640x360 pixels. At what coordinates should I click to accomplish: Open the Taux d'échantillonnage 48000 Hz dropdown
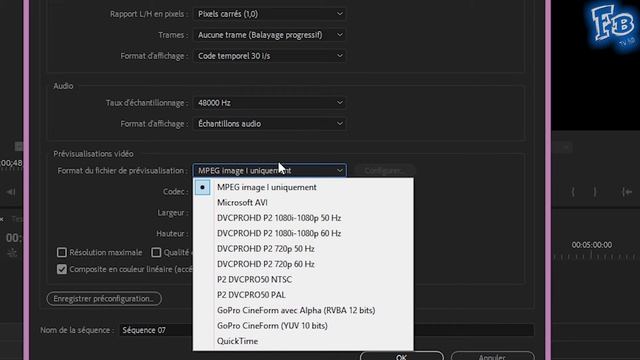point(269,103)
